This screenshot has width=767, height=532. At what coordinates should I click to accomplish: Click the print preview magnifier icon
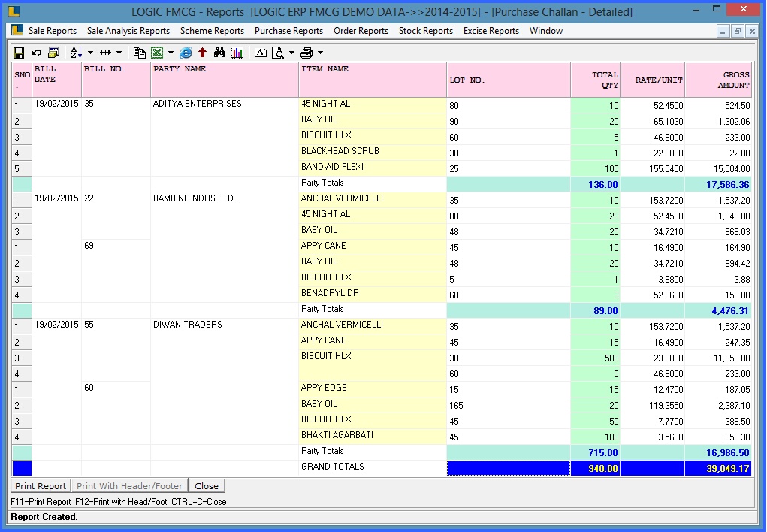(277, 53)
